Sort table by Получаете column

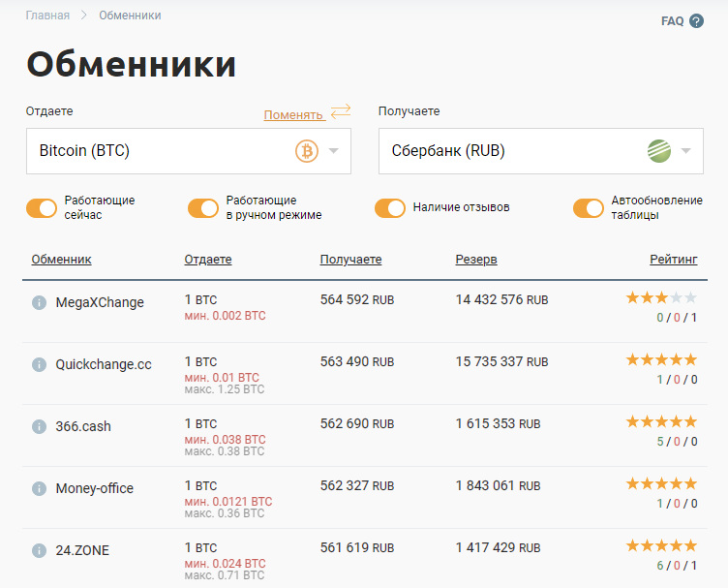(x=351, y=260)
